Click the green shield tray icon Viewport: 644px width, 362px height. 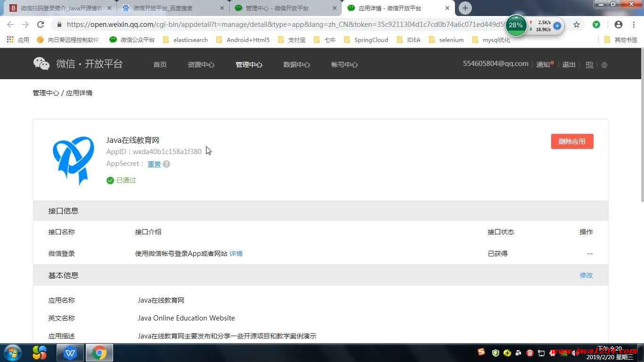(495, 353)
